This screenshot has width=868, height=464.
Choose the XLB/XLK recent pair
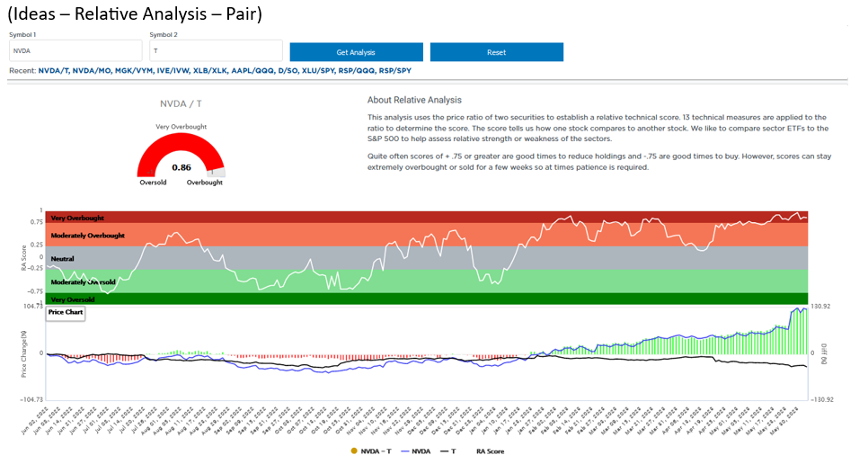click(212, 71)
